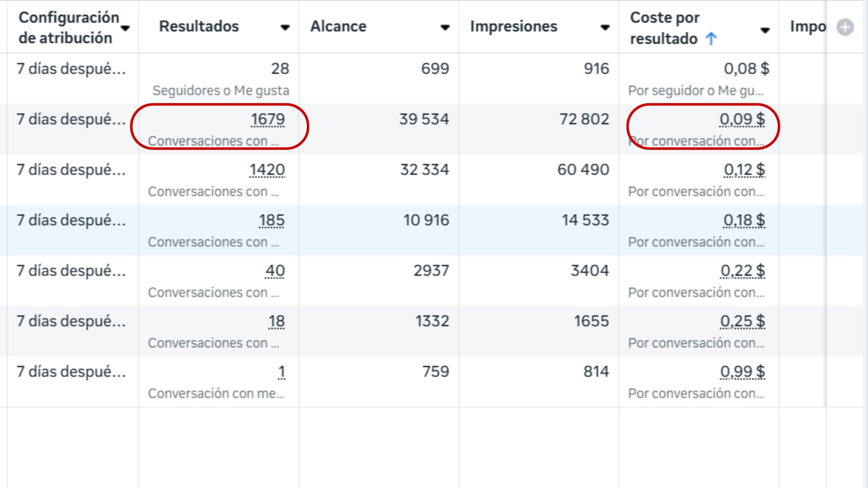
Task: Click the 0,99 $ cost per result
Action: tap(743, 372)
